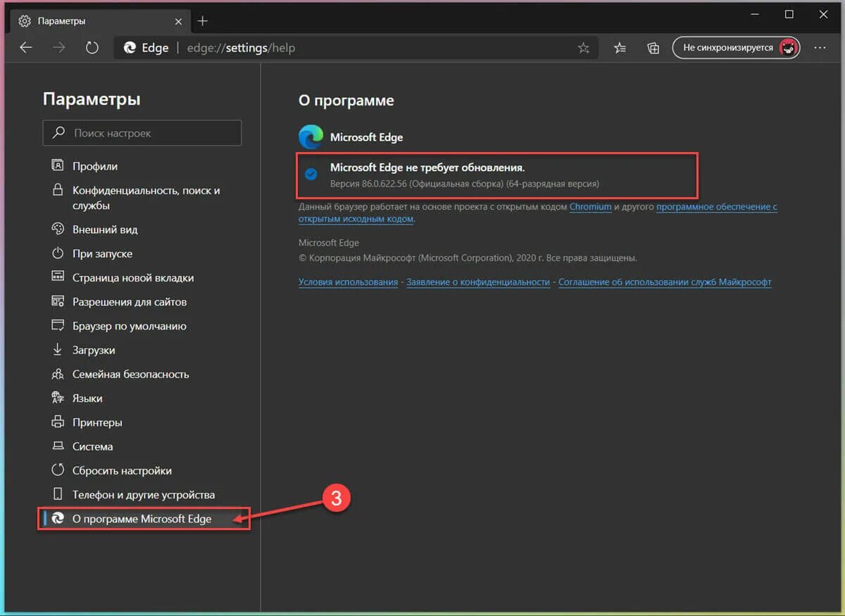Click the Внешний вид palette icon
This screenshot has width=845, height=616.
tap(58, 229)
